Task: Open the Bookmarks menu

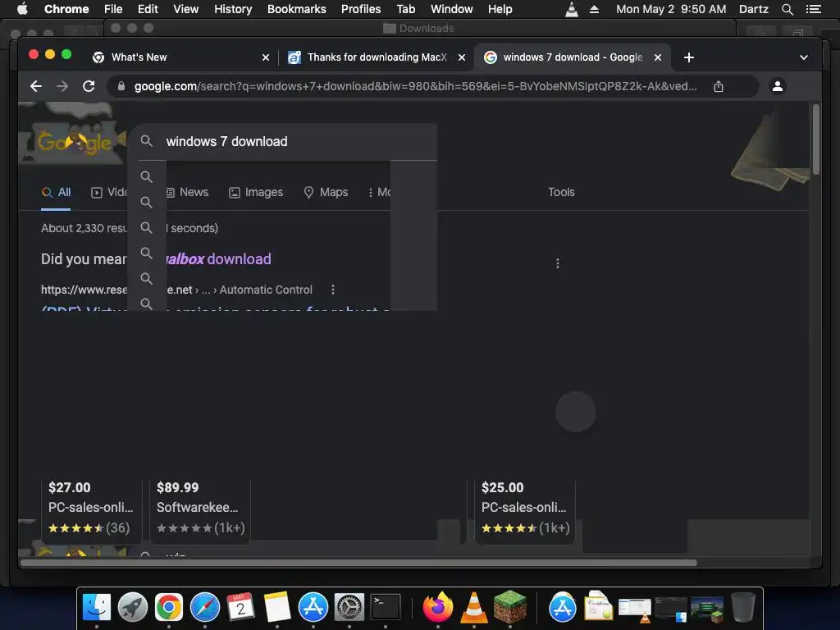Action: [296, 9]
